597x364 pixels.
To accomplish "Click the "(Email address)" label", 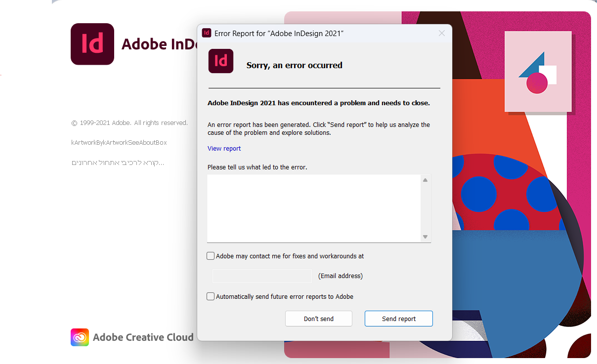I will pyautogui.click(x=341, y=276).
